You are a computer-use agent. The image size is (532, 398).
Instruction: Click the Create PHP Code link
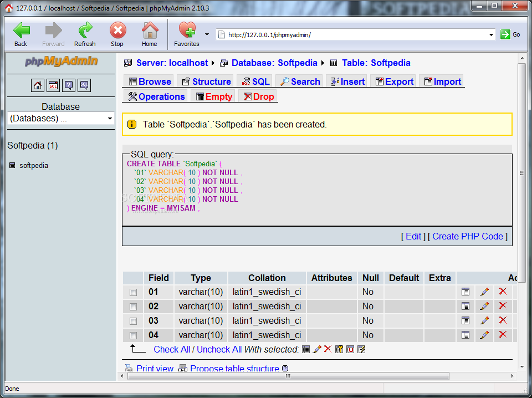[x=468, y=237]
